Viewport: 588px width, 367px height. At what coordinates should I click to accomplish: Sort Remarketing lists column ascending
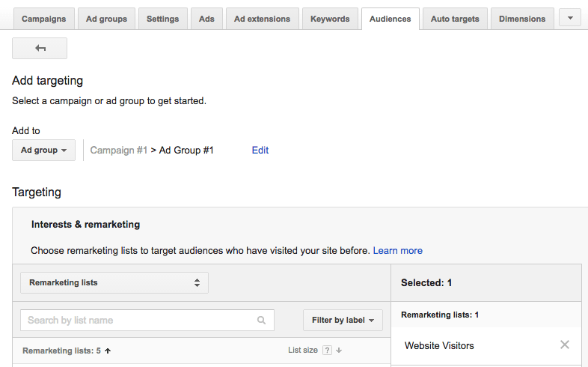(x=108, y=351)
